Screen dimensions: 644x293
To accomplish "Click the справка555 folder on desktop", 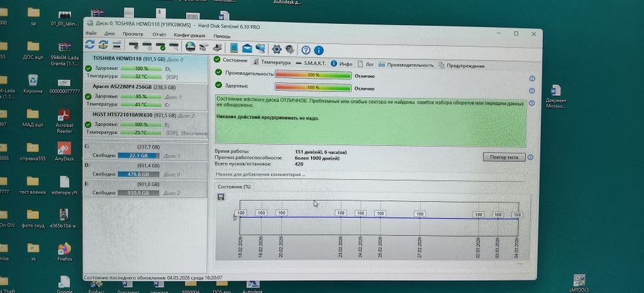I will coord(33,151).
